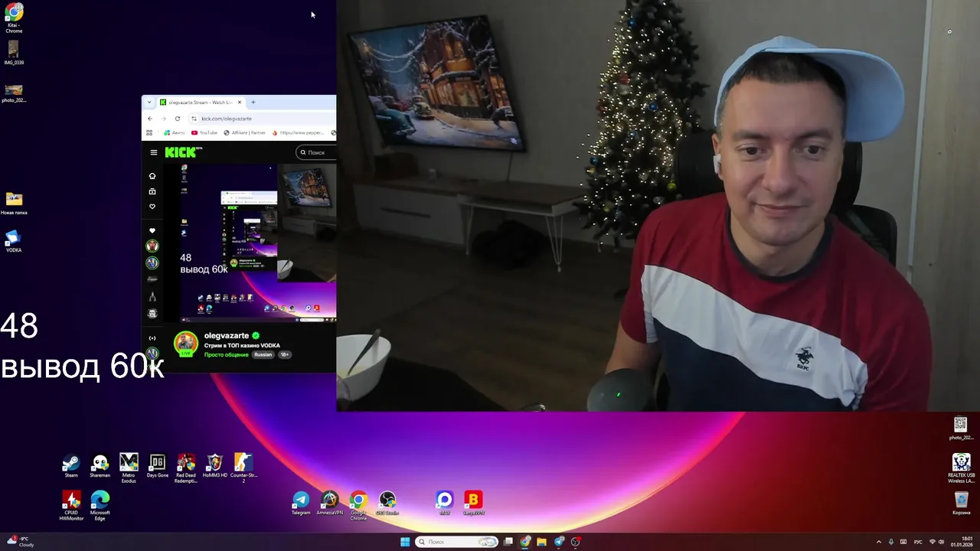
Task: Select IMG_0339 file on desktop
Action: pos(14,53)
